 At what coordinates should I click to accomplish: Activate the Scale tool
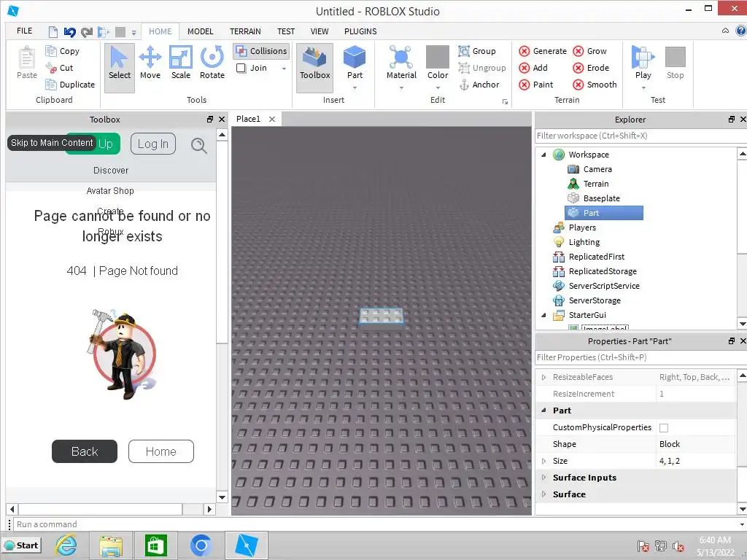[x=181, y=63]
